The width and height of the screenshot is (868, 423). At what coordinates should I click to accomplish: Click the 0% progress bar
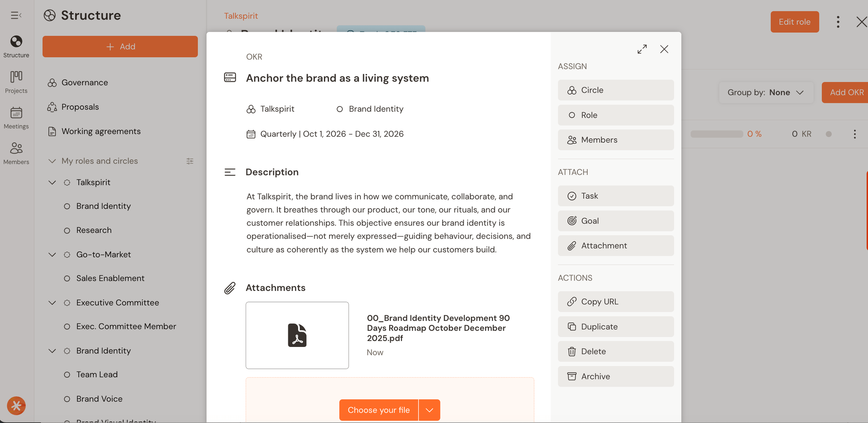pyautogui.click(x=716, y=134)
